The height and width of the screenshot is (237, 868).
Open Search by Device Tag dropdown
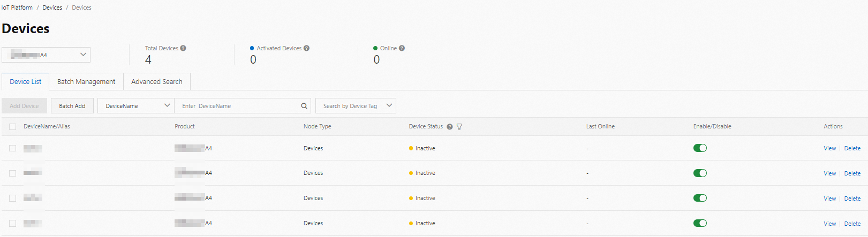pos(356,106)
